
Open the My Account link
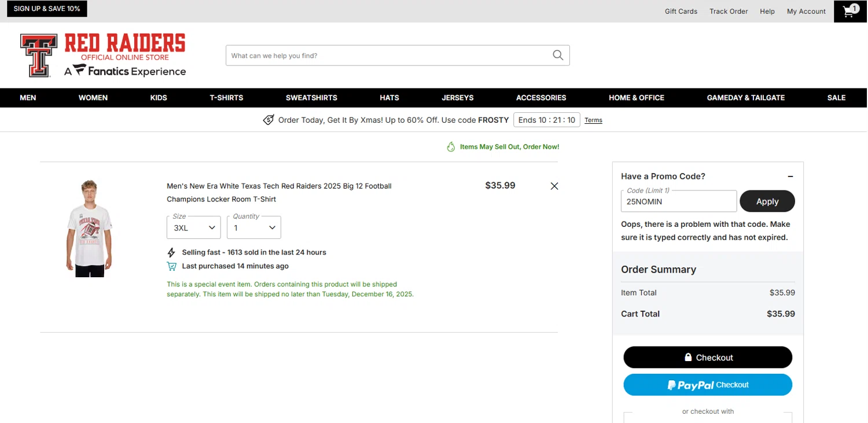coord(806,11)
